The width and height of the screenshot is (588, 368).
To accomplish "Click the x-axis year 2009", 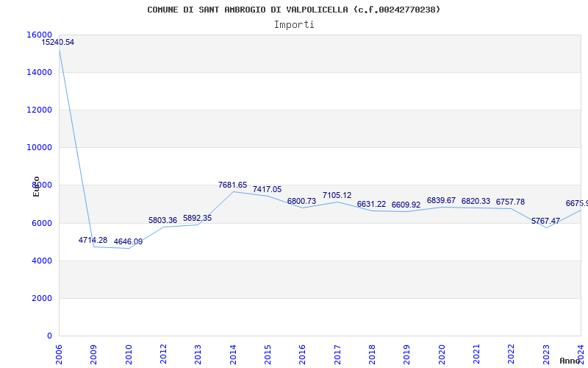I will [94, 354].
